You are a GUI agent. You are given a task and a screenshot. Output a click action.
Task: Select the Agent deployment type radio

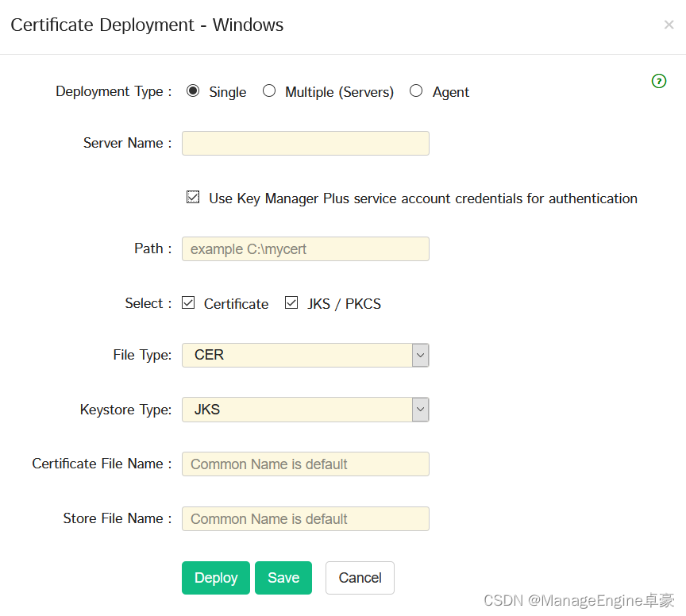pos(416,91)
